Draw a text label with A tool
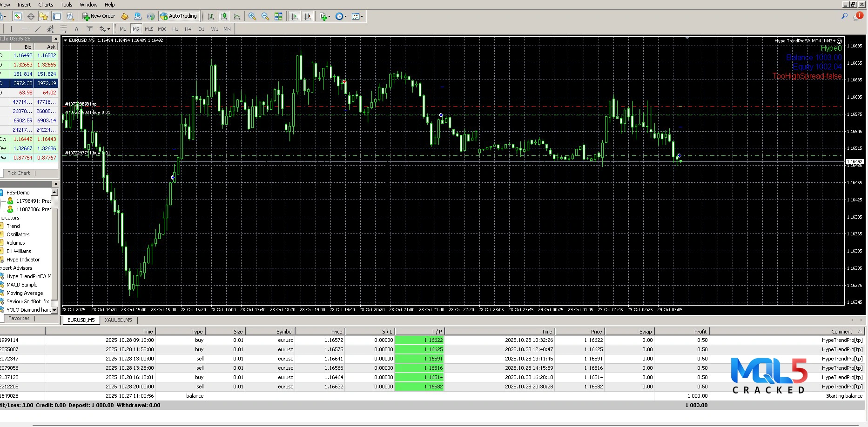 point(77,29)
